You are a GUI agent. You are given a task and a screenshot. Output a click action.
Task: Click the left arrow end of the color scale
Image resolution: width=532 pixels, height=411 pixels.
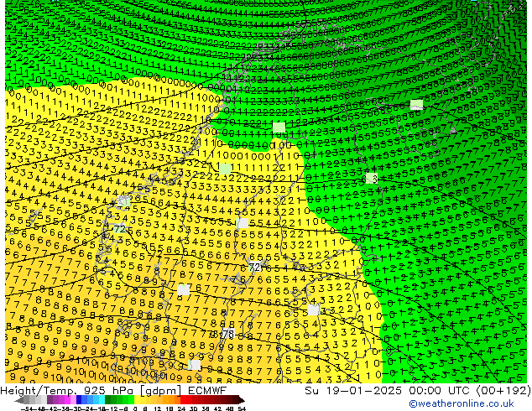19,400
